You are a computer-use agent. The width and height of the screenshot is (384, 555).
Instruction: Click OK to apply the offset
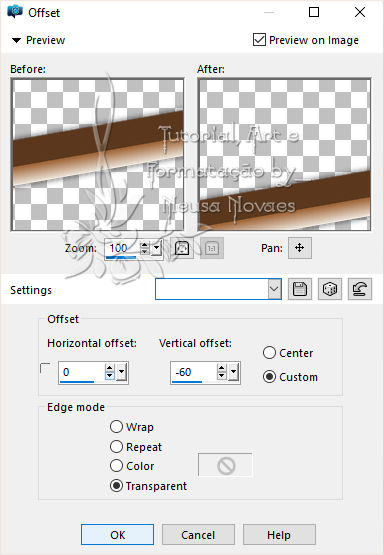pyautogui.click(x=118, y=534)
